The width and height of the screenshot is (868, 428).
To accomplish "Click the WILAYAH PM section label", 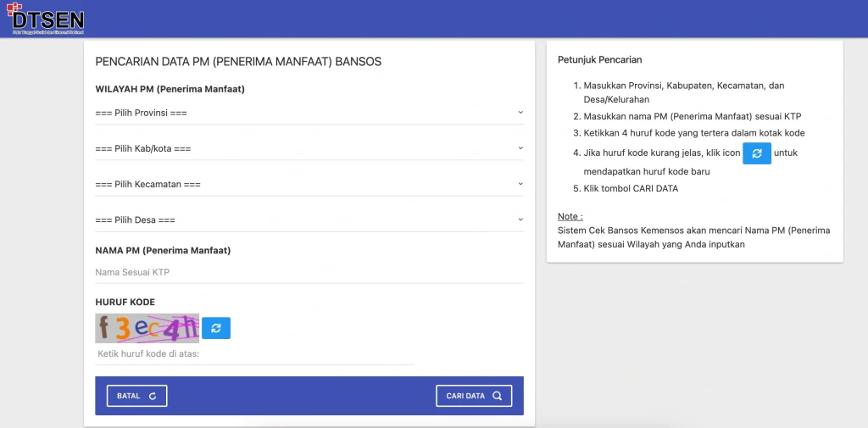I will point(170,89).
